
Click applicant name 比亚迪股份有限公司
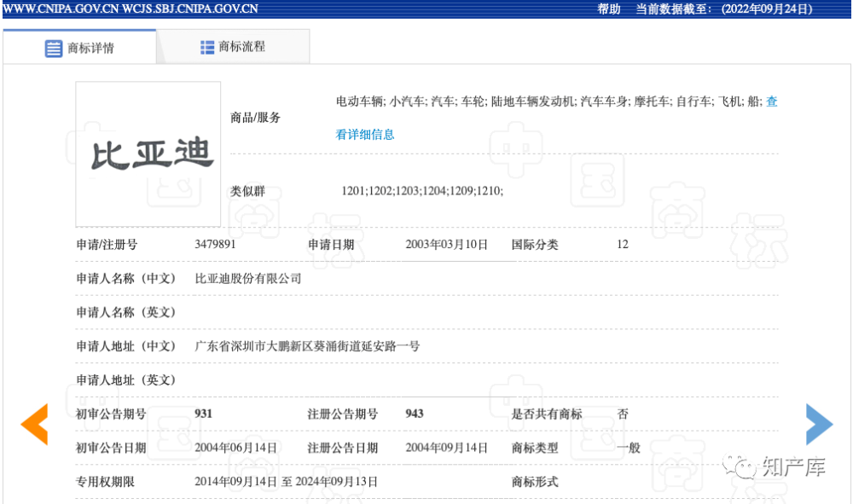point(248,278)
